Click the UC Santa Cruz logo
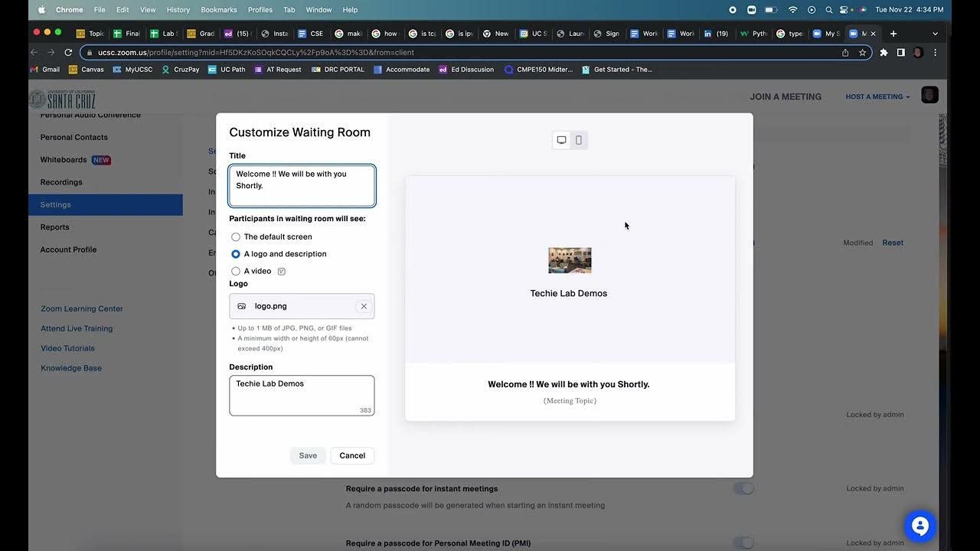This screenshot has width=980, height=551. [x=63, y=99]
